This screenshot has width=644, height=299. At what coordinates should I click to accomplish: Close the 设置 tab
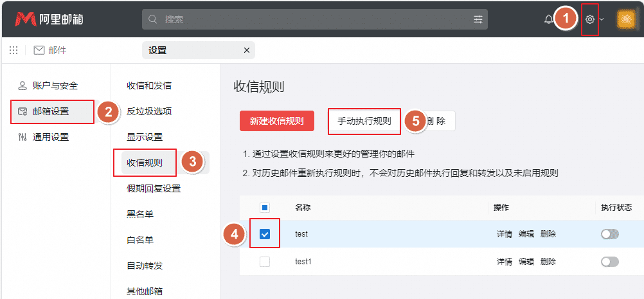(x=247, y=50)
